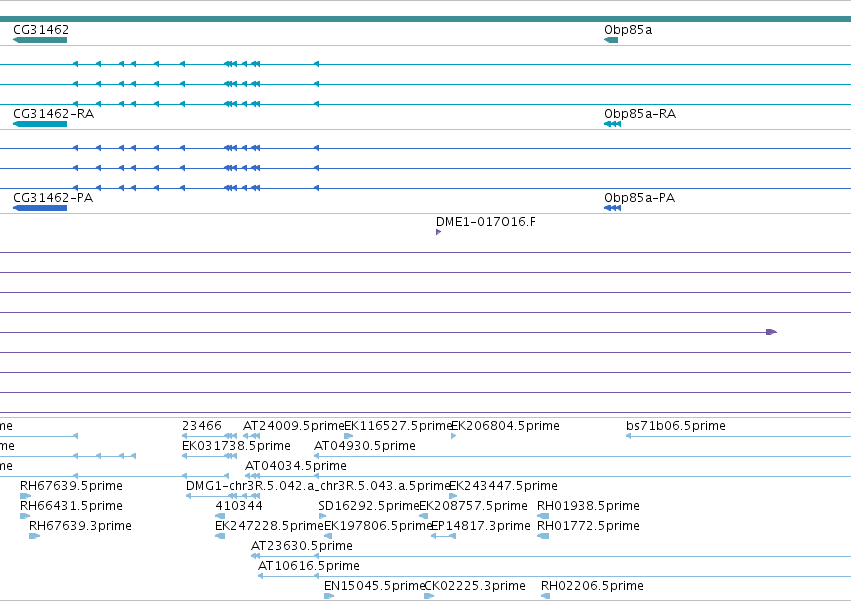The image size is (851, 601).
Task: Select the EK197806.5prime label
Action: pos(378,526)
